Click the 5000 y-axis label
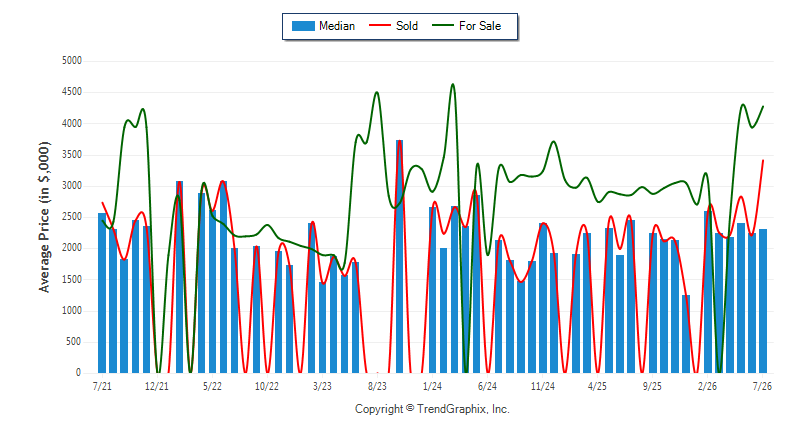Image resolution: width=800 pixels, height=434 pixels. pyautogui.click(x=72, y=61)
